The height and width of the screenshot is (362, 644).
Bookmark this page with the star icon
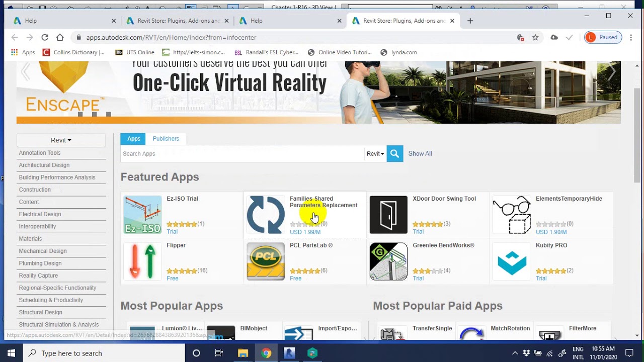click(535, 37)
